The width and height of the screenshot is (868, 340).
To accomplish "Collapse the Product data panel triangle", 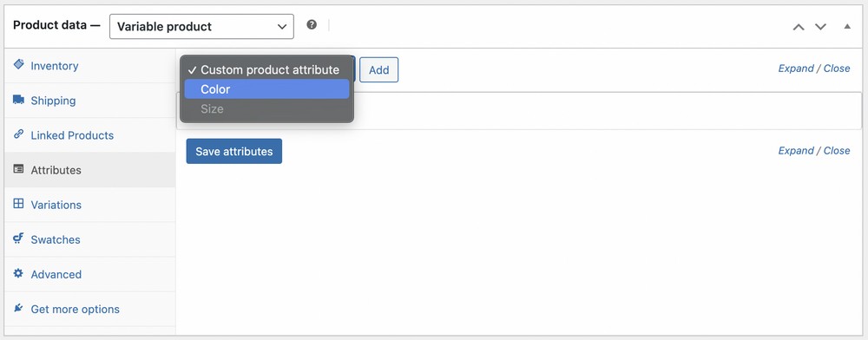I will [847, 27].
